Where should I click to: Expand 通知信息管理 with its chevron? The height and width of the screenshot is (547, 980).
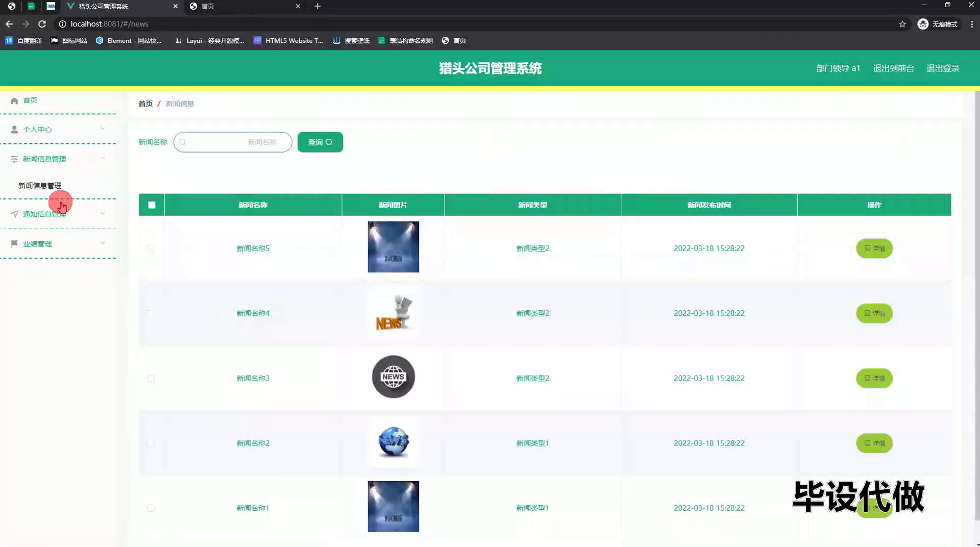pos(103,213)
